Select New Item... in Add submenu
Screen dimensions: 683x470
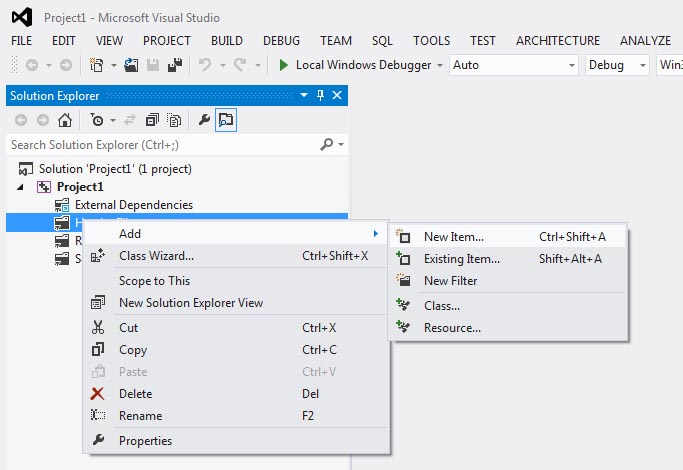pyautogui.click(x=508, y=237)
